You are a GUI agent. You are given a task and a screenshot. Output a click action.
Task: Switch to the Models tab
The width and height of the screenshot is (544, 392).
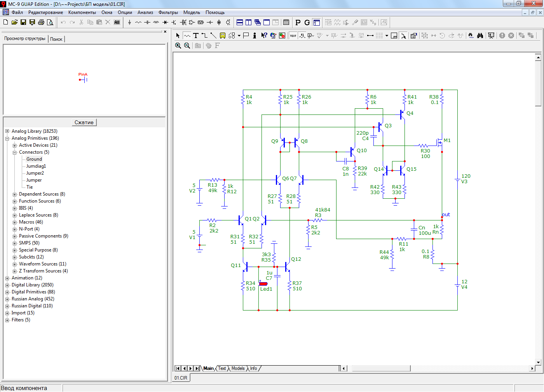(x=238, y=368)
